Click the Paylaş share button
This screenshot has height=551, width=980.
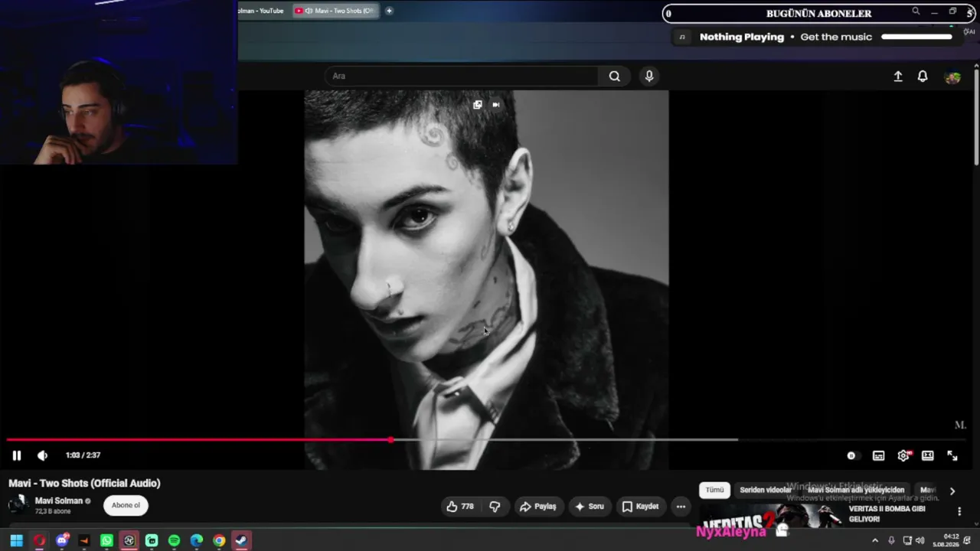click(537, 506)
